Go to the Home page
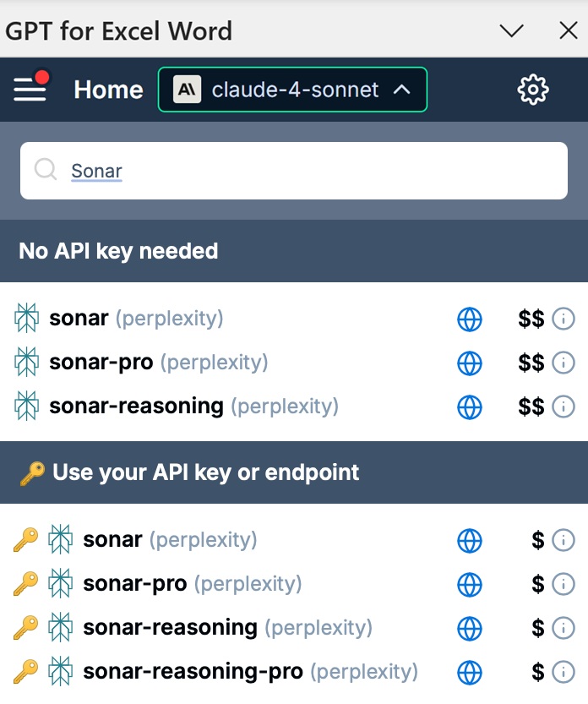This screenshot has width=588, height=704. [x=108, y=90]
